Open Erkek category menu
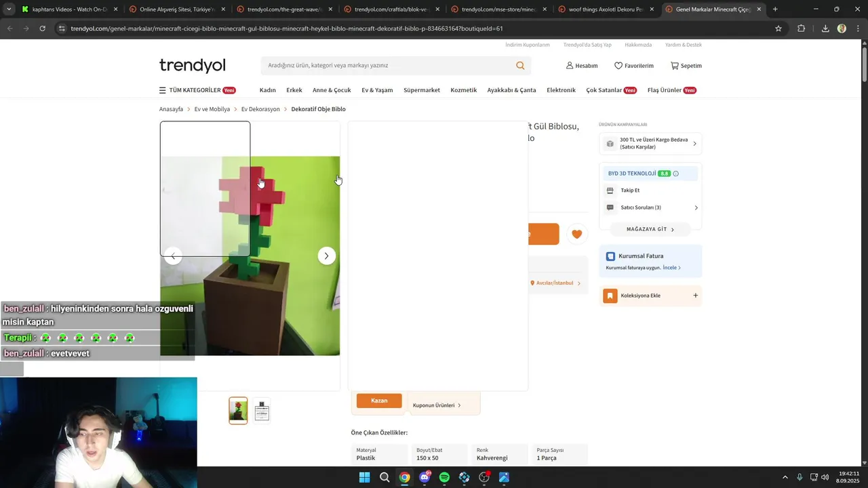868x488 pixels. click(294, 90)
